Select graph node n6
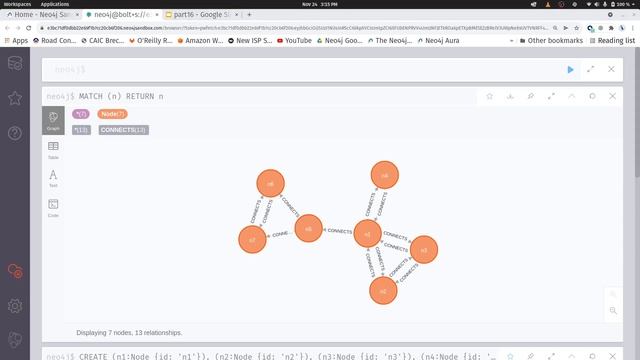640x360 pixels. (270, 184)
